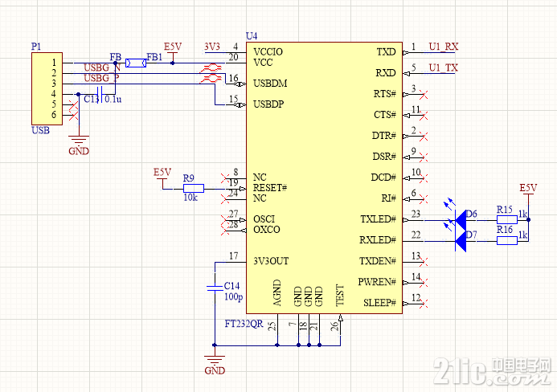Viewport: 557px width, 392px height.
Task: Select the D6 LED symbol
Action: click(461, 220)
